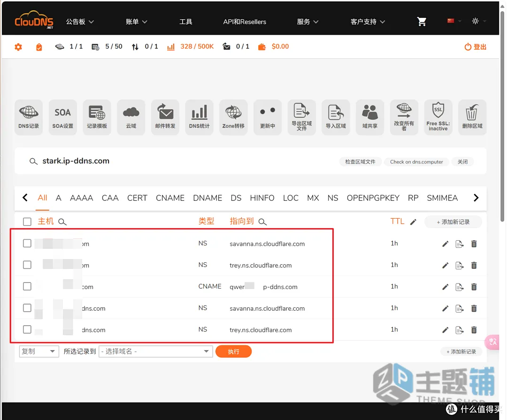Delete the CNAME record row
This screenshot has width=507, height=420.
pyautogui.click(x=474, y=287)
